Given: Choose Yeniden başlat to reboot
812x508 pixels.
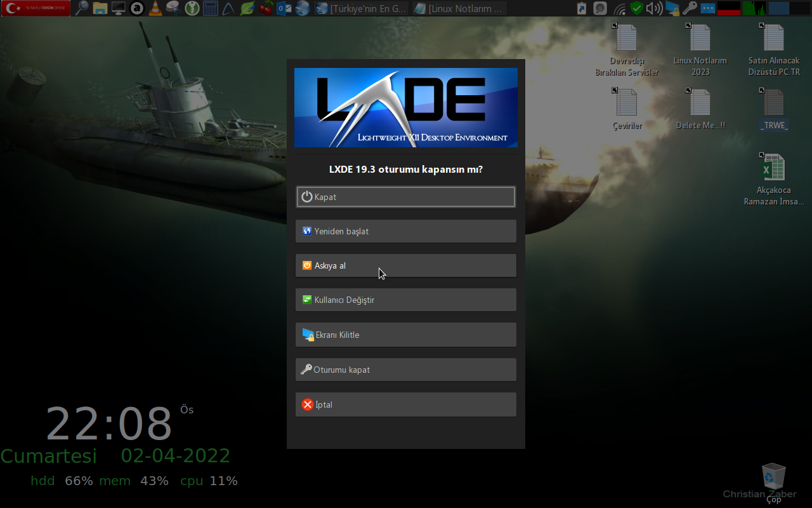Looking at the screenshot, I should (405, 231).
